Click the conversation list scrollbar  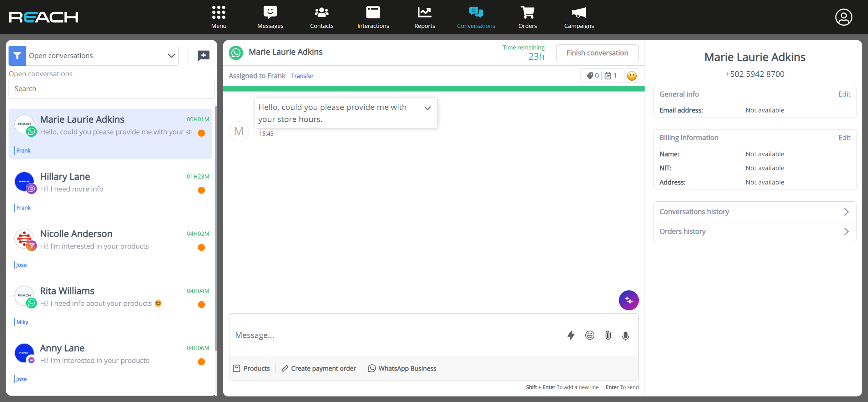[216, 227]
